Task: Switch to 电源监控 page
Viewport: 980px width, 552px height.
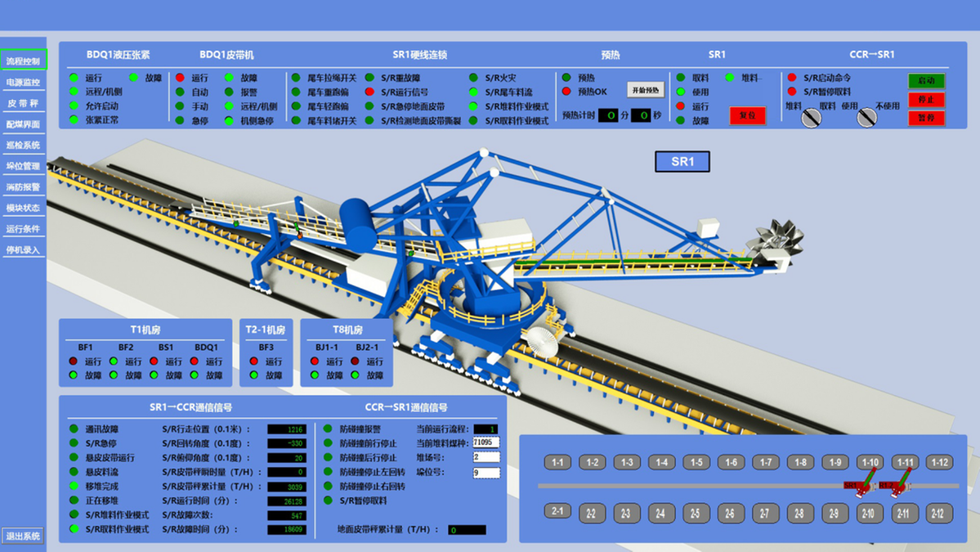Action: (x=23, y=83)
